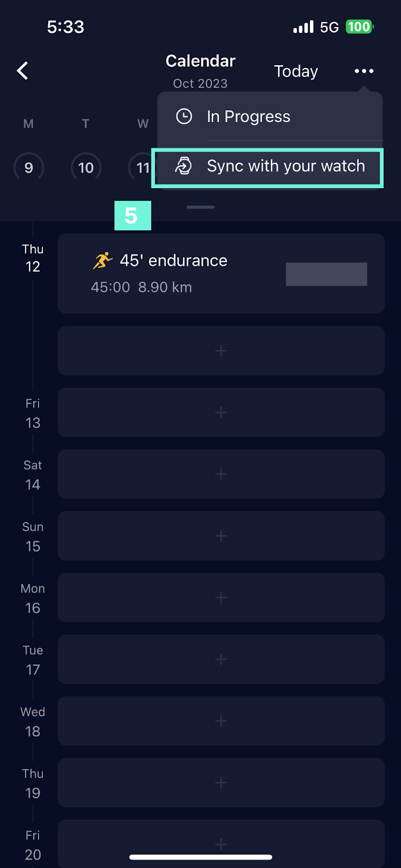Tap the running figure workout icon
Viewport: 401px width, 868px height.
point(102,261)
